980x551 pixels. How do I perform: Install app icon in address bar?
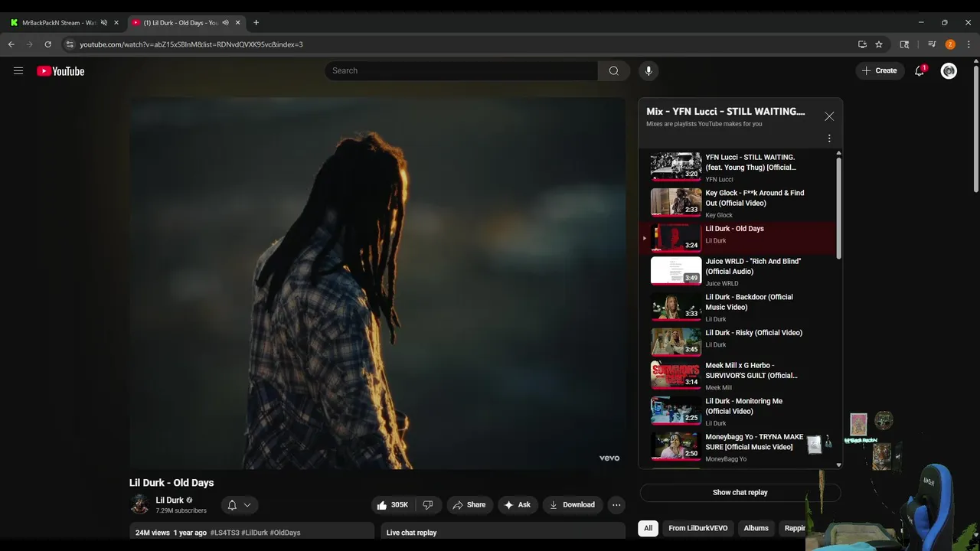862,44
